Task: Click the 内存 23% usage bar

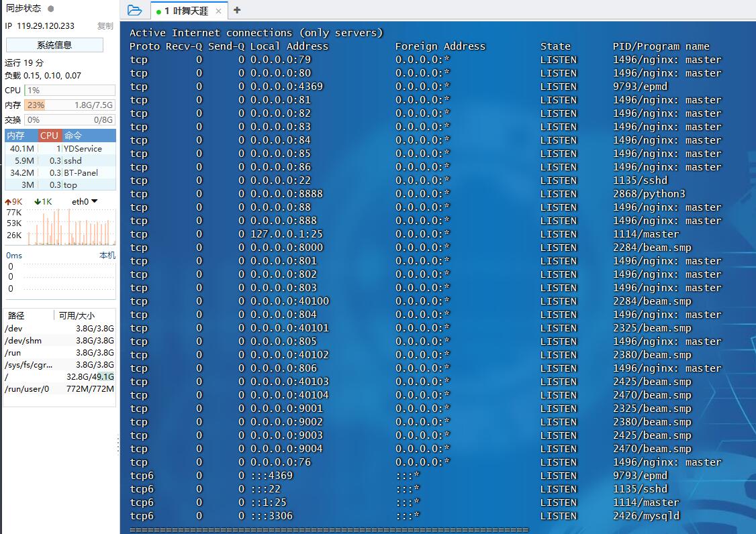Action: [x=70, y=105]
